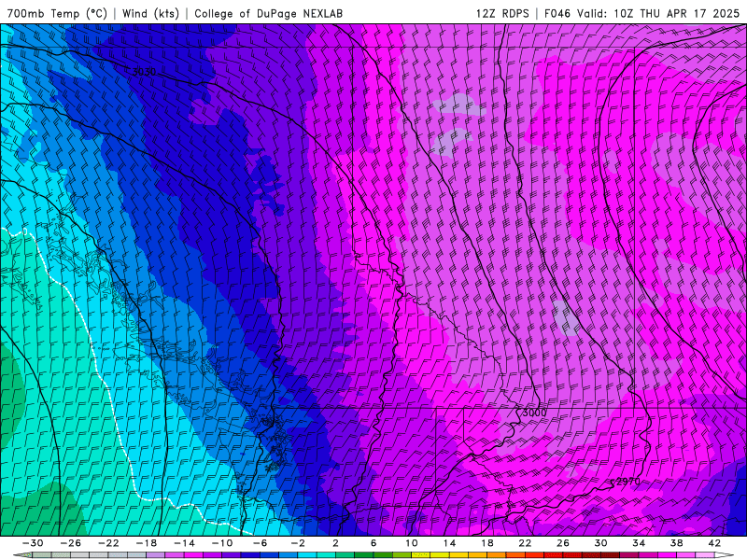Click the 6 color scale label
The width and height of the screenshot is (747, 560).
click(x=373, y=543)
